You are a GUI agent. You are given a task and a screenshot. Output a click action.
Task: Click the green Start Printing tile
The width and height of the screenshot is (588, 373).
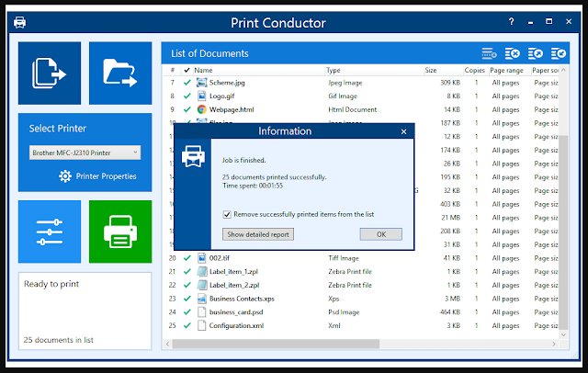pos(120,232)
